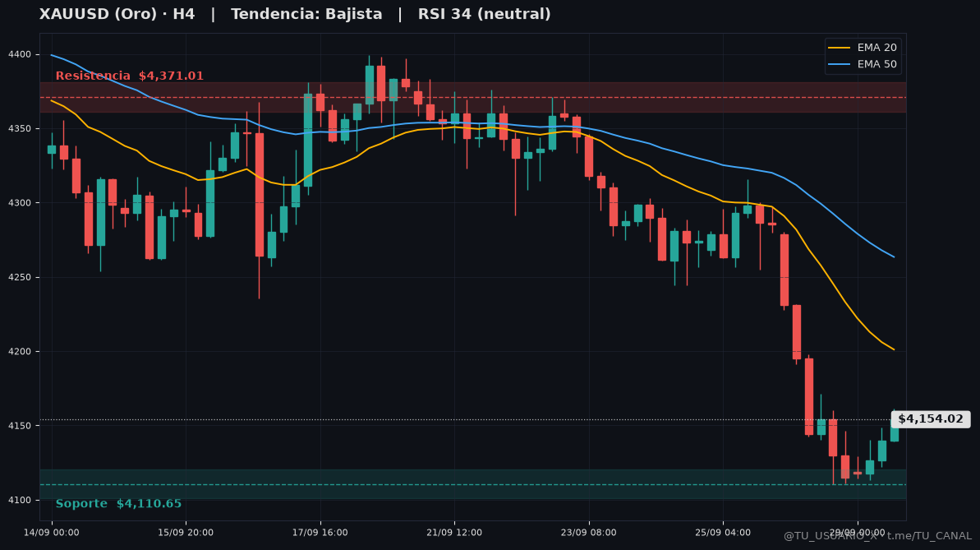
Task: Click the 23/09 08:00 x-axis label
Action: (x=589, y=533)
